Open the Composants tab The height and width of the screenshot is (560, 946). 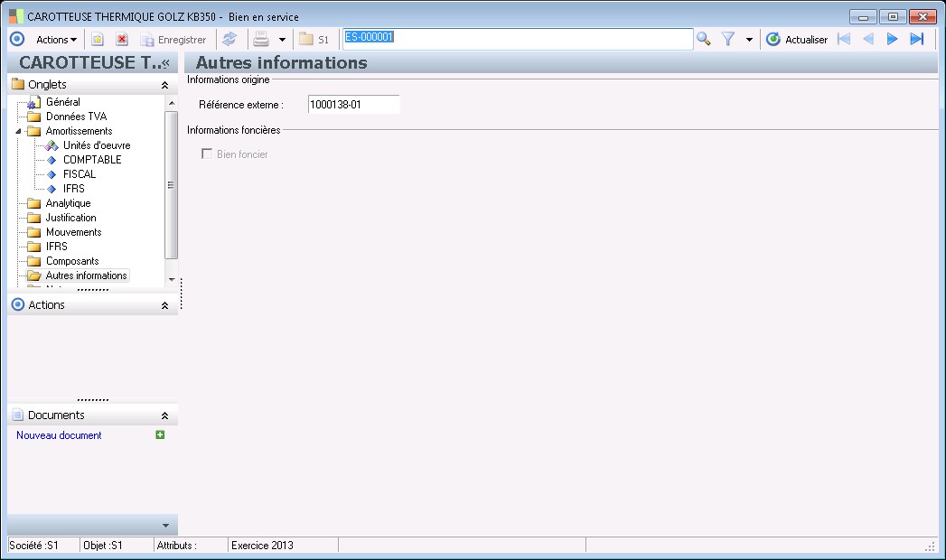point(72,261)
